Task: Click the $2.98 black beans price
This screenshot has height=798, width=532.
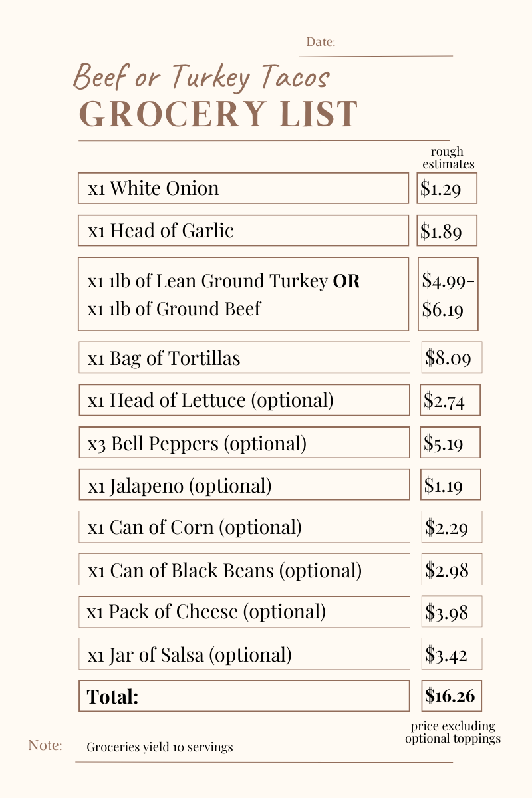Action: click(452, 569)
